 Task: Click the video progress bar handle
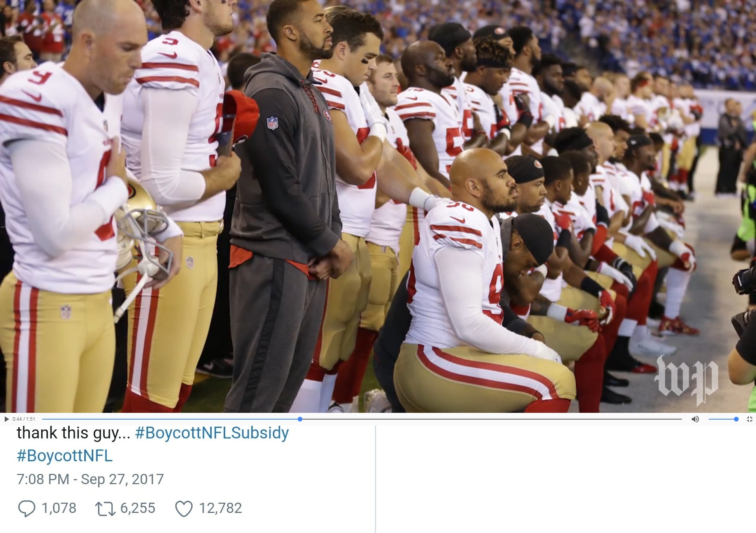[x=300, y=419]
